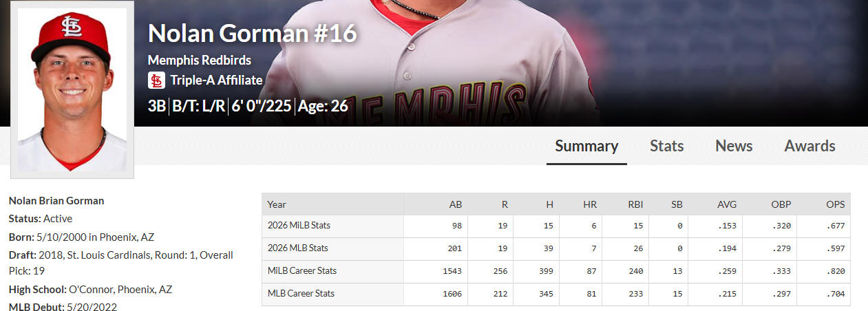Select the Summary tab
Viewport: 868px width, 311px height.
point(586,146)
